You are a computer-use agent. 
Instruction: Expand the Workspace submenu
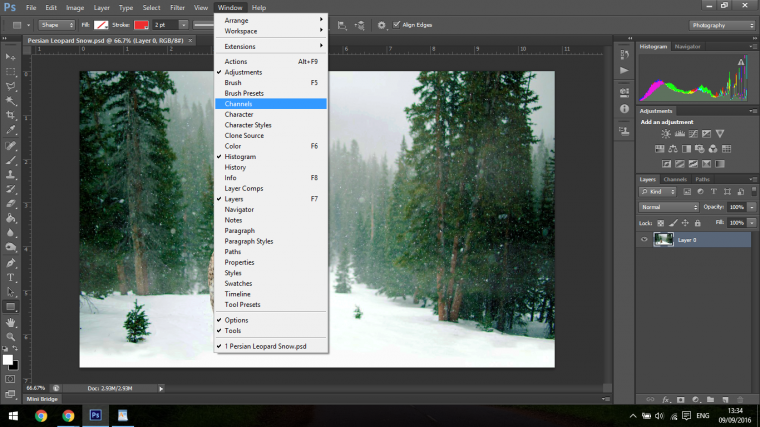[270, 31]
